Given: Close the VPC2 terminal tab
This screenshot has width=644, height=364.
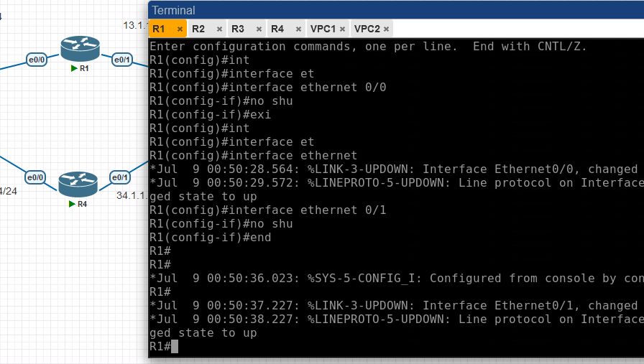Looking at the screenshot, I should click(387, 29).
